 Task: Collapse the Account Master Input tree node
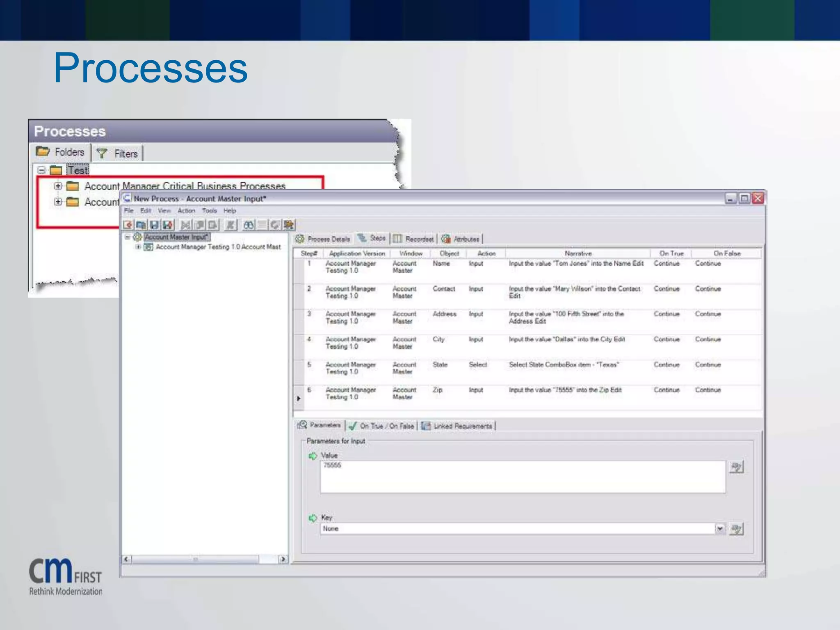point(128,237)
